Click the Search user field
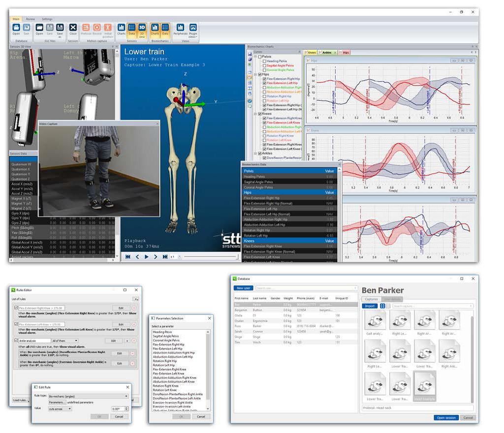The image size is (504, 433). pos(306,288)
